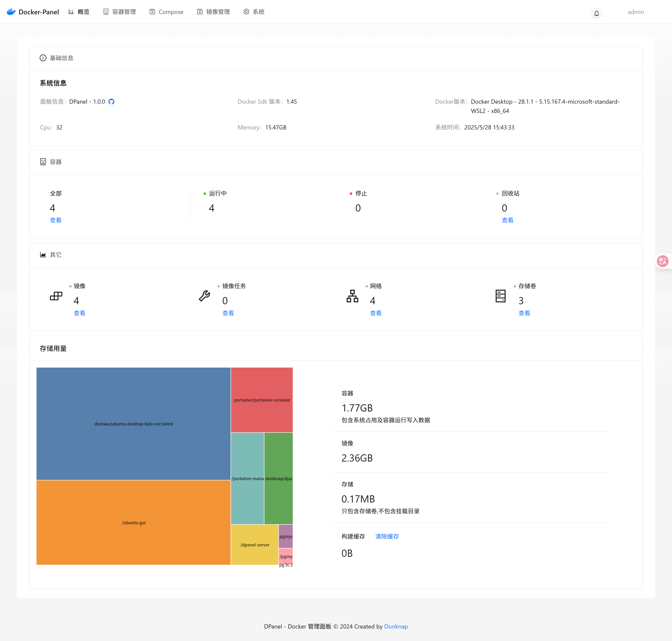Select the purple pgmys treemap block
The width and height of the screenshot is (672, 641).
point(286,536)
